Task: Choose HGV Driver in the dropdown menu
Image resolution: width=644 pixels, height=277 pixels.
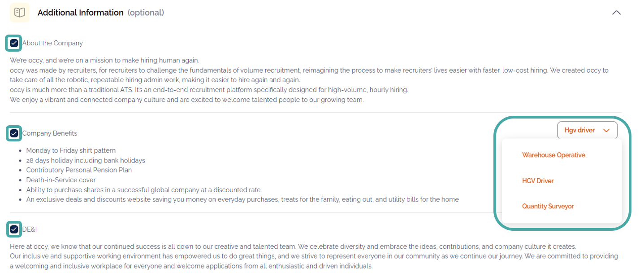Action: coord(538,180)
